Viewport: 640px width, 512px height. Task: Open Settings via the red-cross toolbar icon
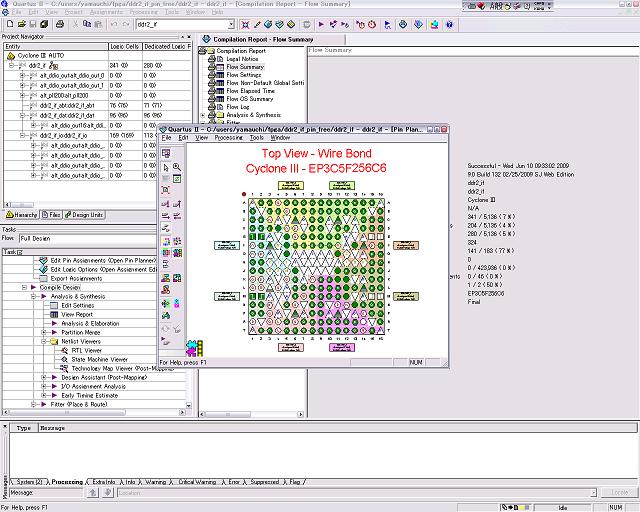tap(245, 24)
